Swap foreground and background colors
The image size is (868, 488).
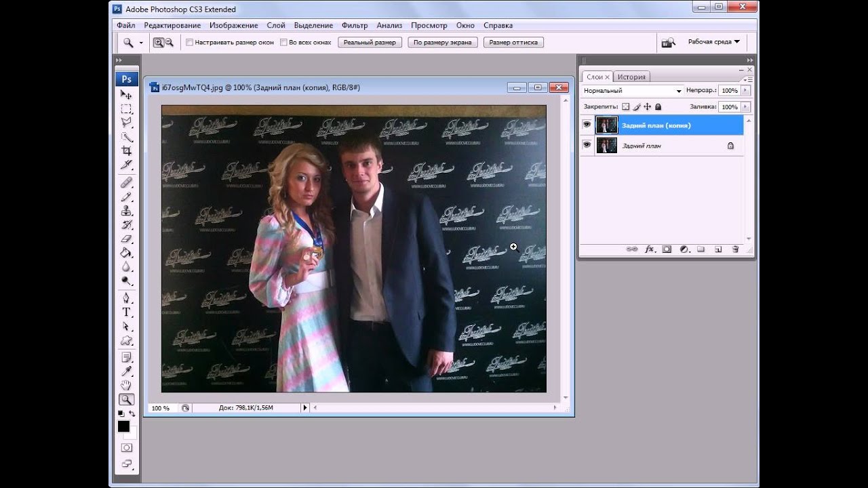(x=132, y=413)
